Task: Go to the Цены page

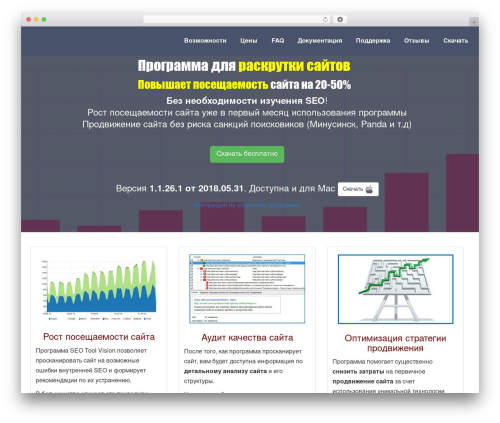Action: tap(249, 41)
